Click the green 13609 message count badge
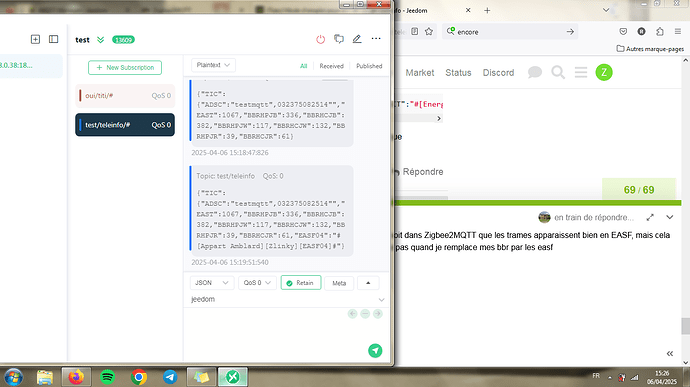This screenshot has height=387, width=690. (123, 40)
